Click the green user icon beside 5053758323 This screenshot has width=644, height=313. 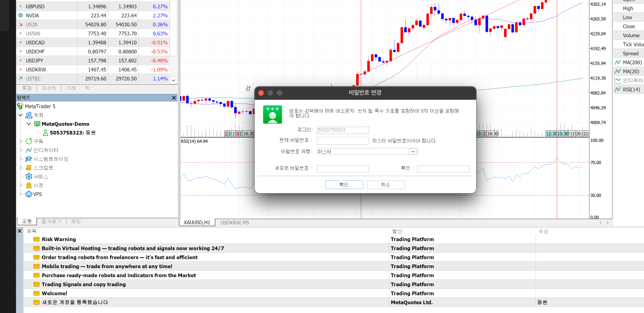point(46,133)
